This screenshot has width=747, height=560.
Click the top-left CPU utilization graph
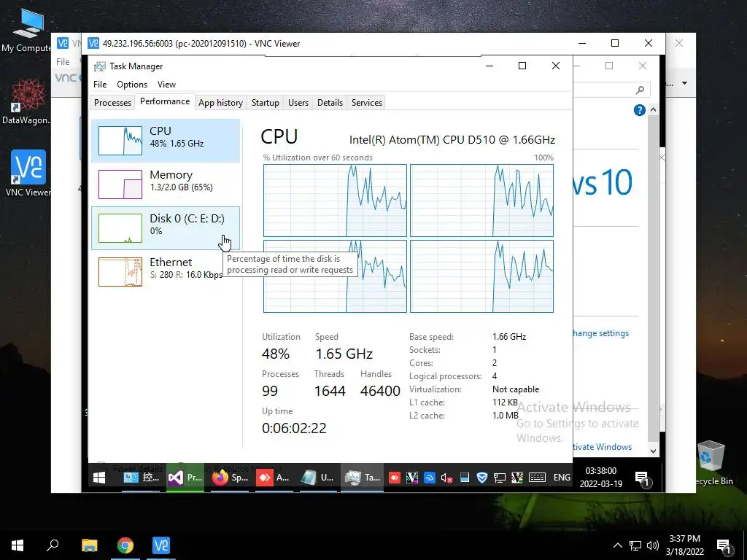click(x=335, y=201)
